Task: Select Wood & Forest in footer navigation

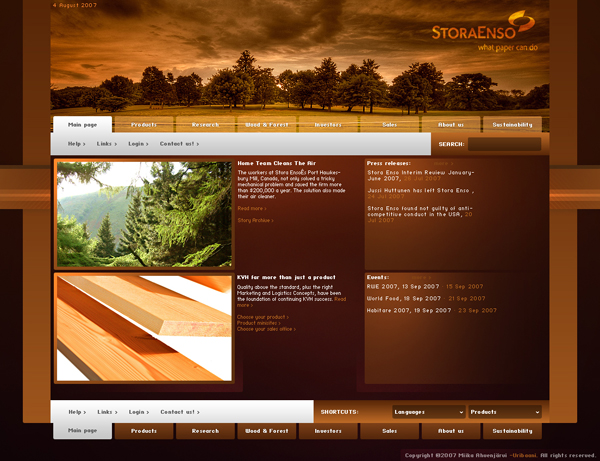Action: [x=267, y=431]
